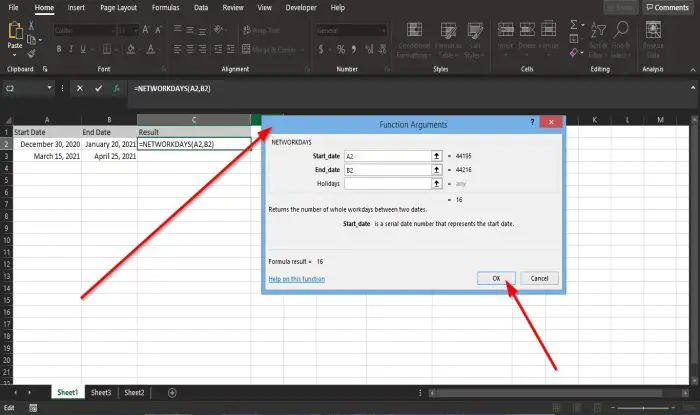
Task: Toggle Italic formatting button
Action: pos(71,49)
